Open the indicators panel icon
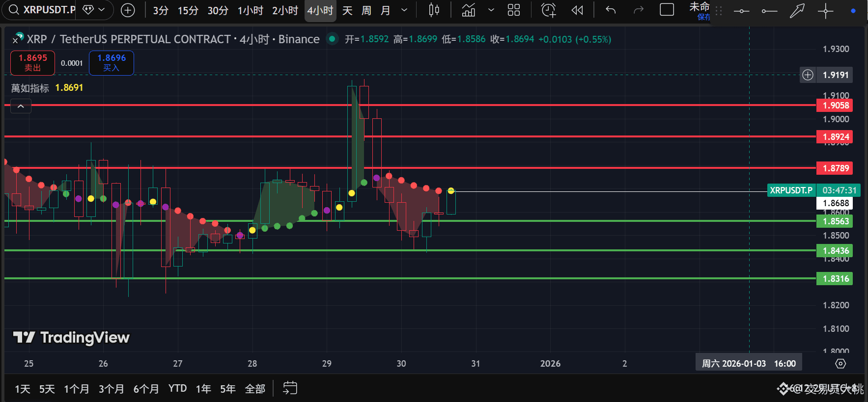This screenshot has height=402, width=868. click(469, 10)
